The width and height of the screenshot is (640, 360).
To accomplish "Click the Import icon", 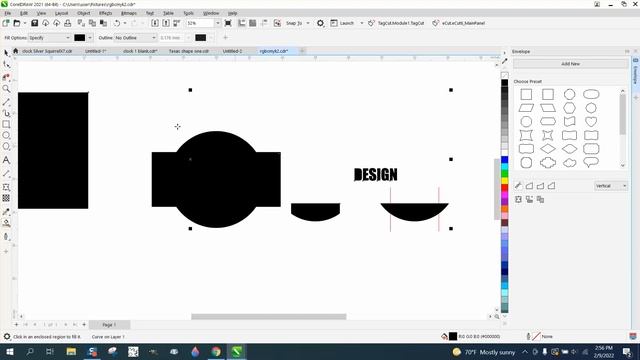I will [x=155, y=23].
